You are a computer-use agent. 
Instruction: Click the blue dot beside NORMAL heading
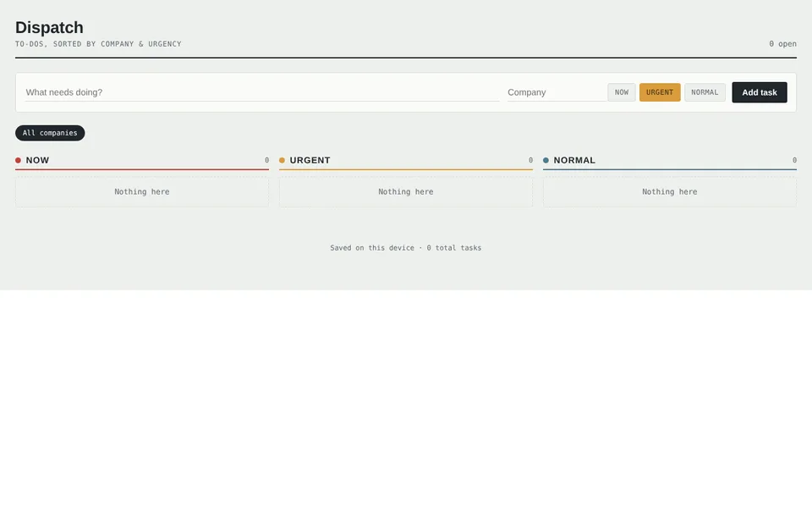tap(546, 160)
